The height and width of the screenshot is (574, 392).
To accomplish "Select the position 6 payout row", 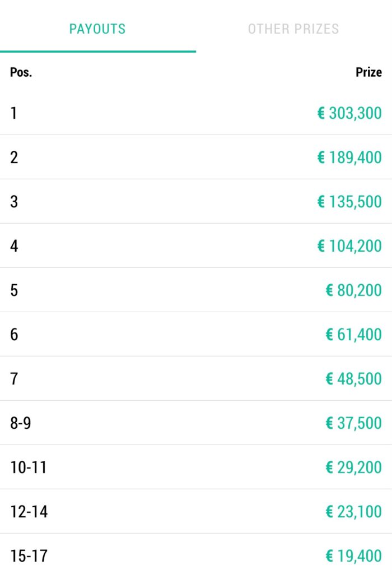I will [196, 334].
